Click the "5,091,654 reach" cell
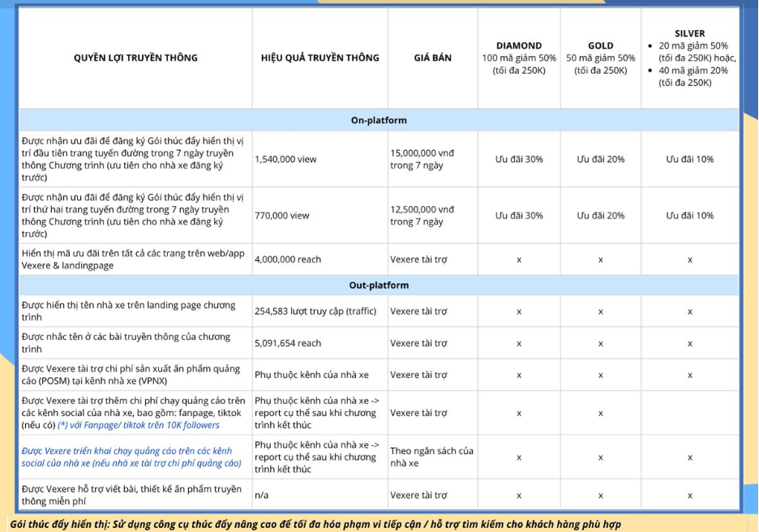The height and width of the screenshot is (532, 759). tap(288, 343)
